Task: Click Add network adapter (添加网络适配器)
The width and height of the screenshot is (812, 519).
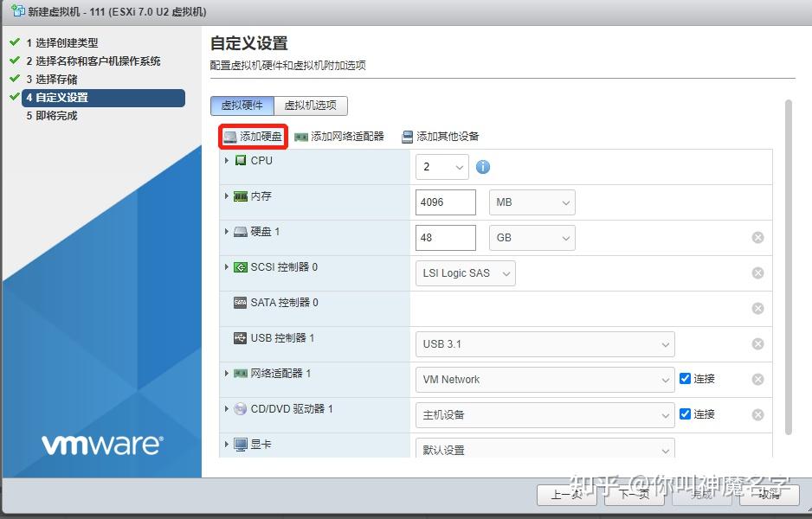Action: [x=339, y=137]
